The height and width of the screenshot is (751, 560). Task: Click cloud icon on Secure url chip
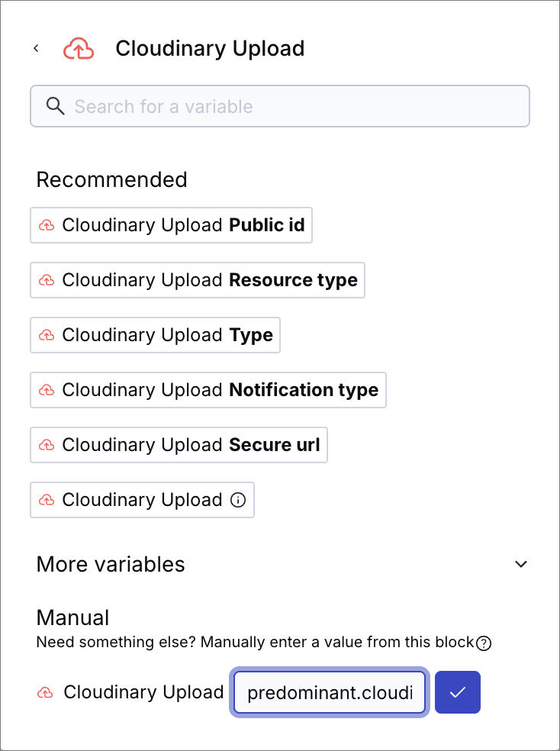coord(47,446)
